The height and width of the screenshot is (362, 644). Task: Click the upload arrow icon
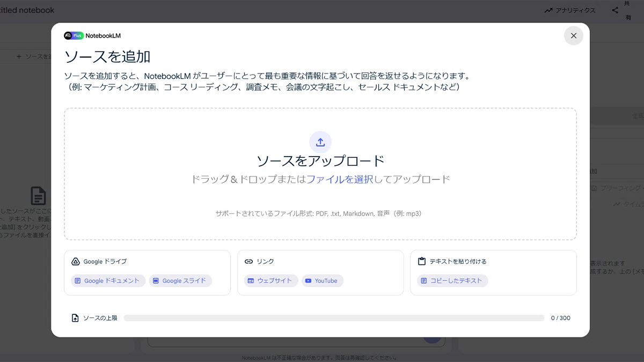pos(320,142)
